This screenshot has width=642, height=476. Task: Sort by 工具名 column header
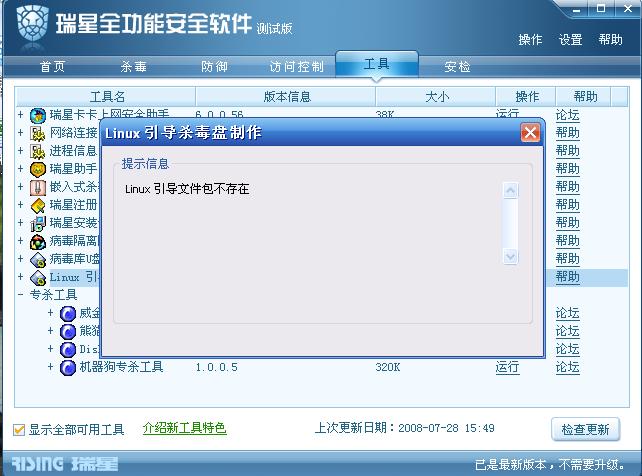tap(106, 97)
